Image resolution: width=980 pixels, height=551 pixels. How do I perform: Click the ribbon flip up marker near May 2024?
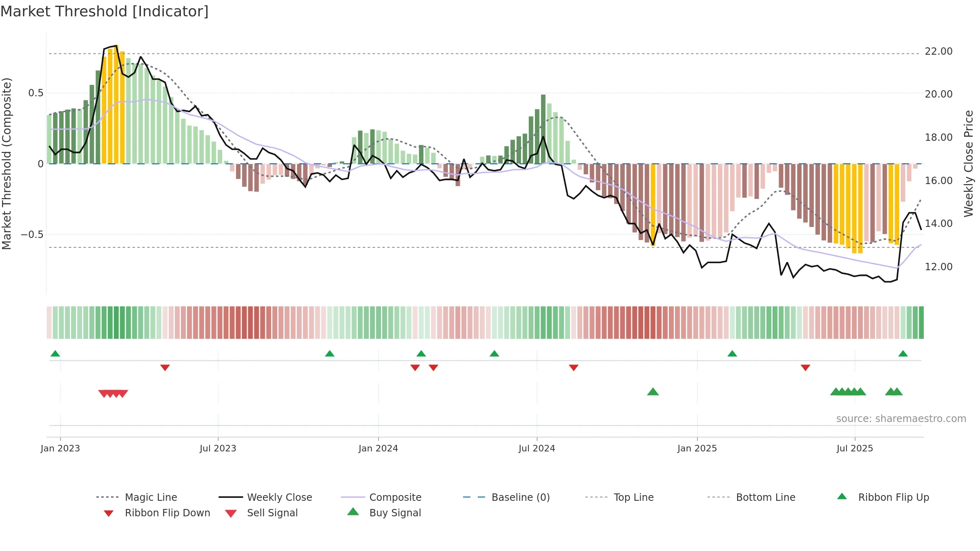(x=494, y=353)
